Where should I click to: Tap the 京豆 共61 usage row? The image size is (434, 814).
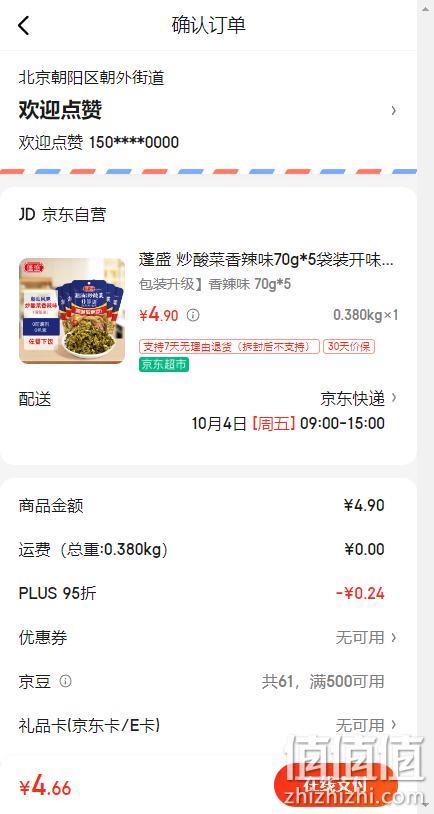209,682
